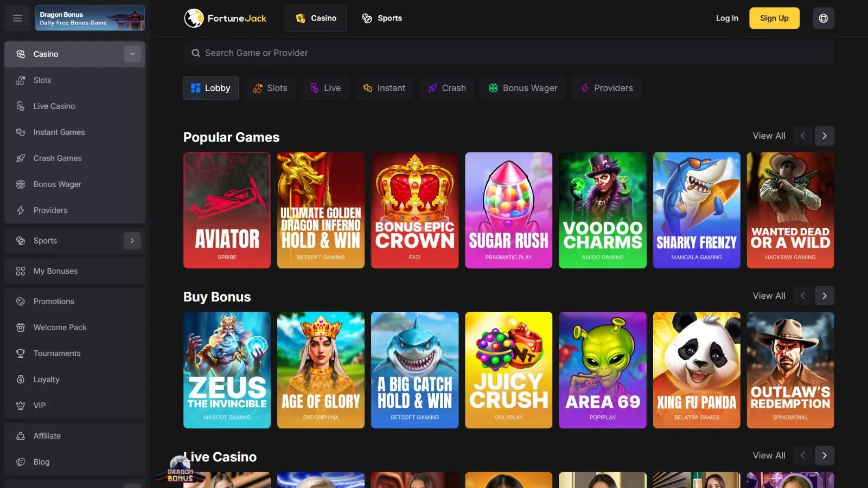
Task: Open the hamburger menu icon
Action: tap(17, 18)
